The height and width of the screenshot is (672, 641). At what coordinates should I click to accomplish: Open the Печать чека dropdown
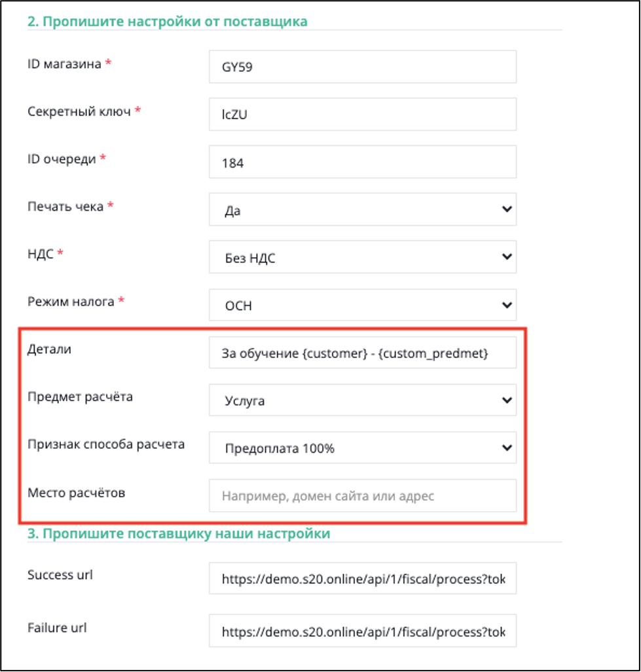(363, 209)
